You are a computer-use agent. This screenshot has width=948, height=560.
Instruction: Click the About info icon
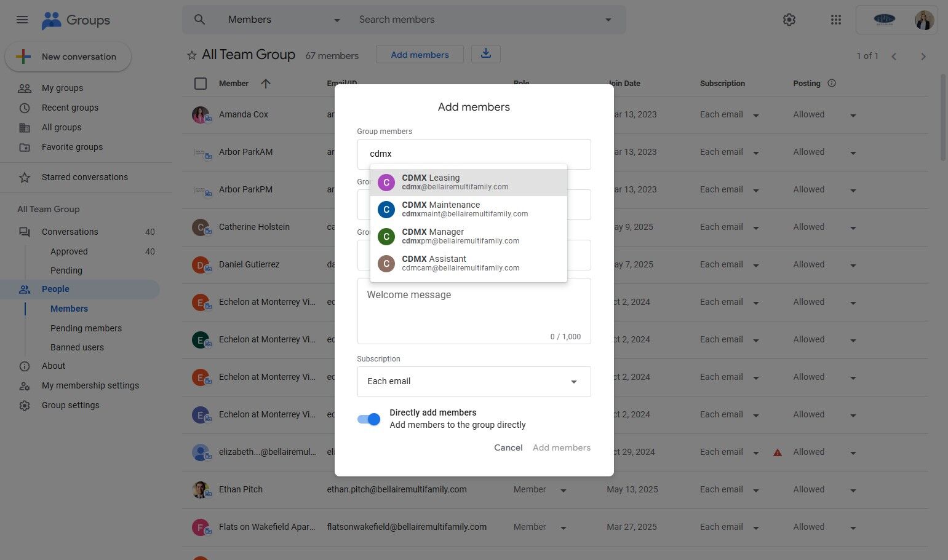25,366
